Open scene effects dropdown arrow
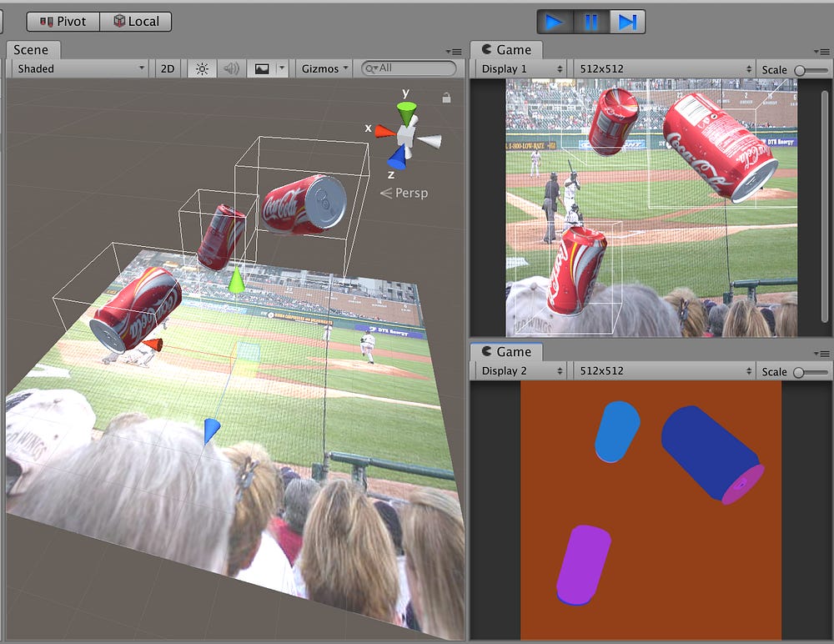The height and width of the screenshot is (644, 834). (x=283, y=68)
